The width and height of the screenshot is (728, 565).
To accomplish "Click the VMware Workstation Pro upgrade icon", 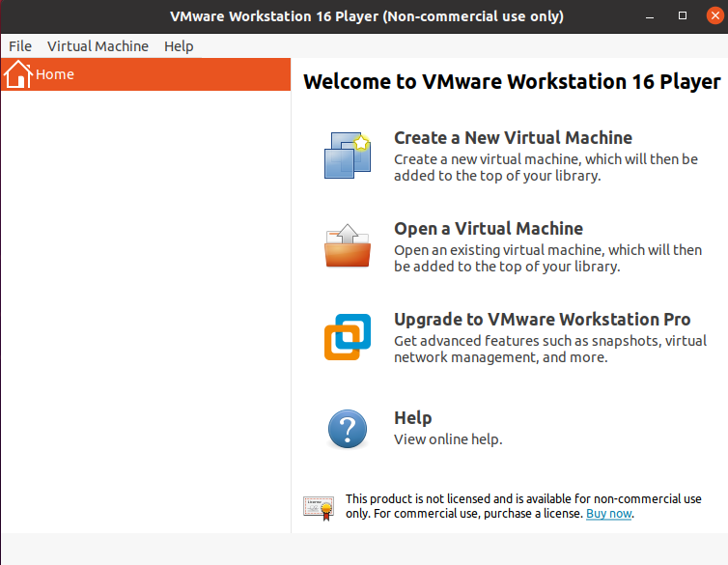I will tap(348, 337).
